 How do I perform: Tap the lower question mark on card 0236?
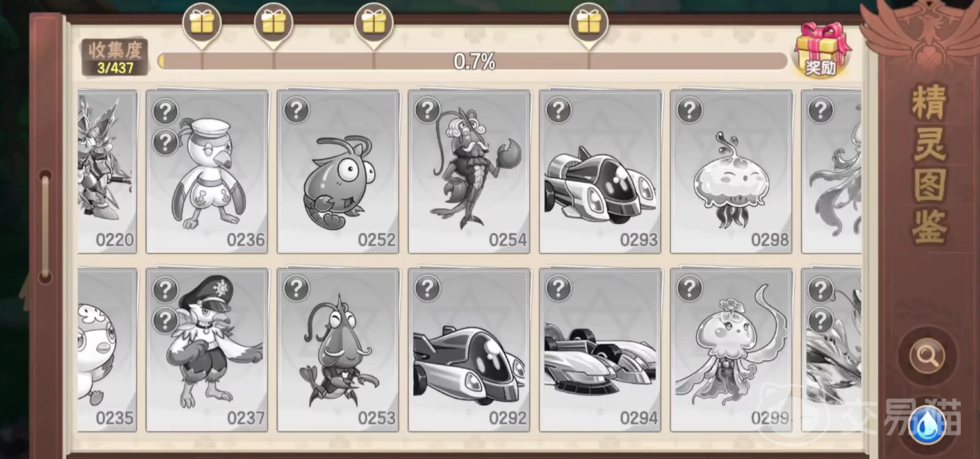pyautogui.click(x=165, y=142)
